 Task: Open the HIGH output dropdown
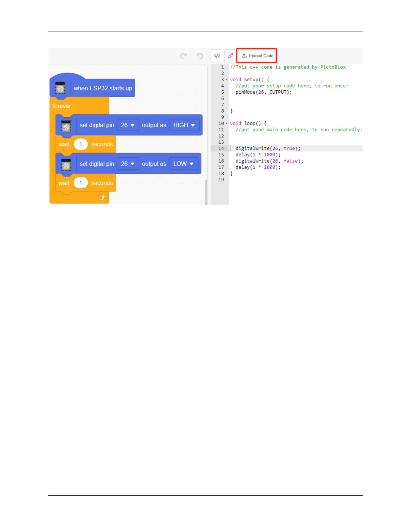(184, 125)
